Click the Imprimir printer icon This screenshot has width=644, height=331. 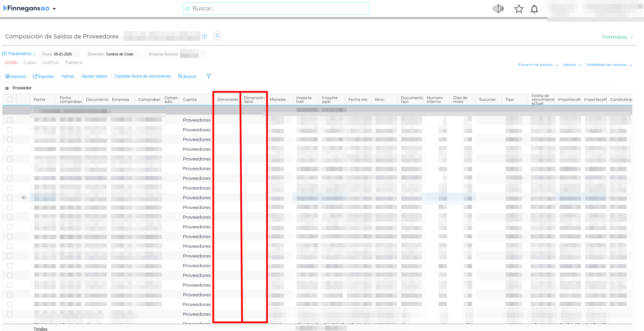(x=8, y=77)
